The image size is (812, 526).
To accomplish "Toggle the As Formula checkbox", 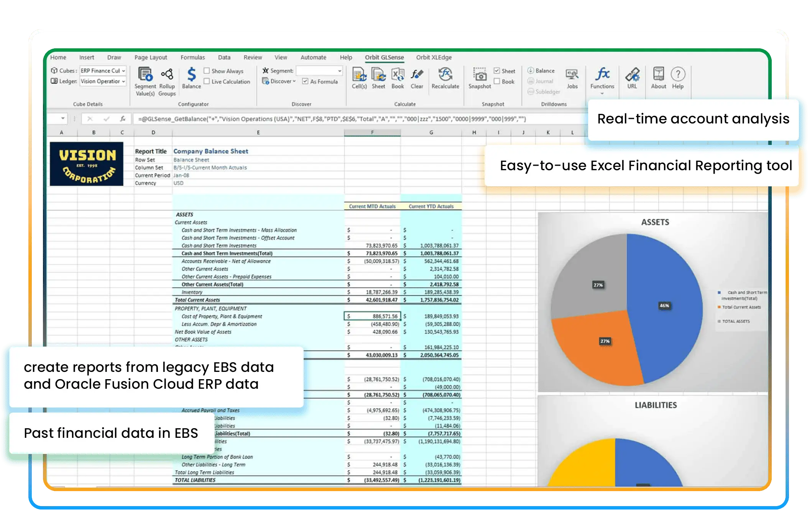I will pos(305,81).
